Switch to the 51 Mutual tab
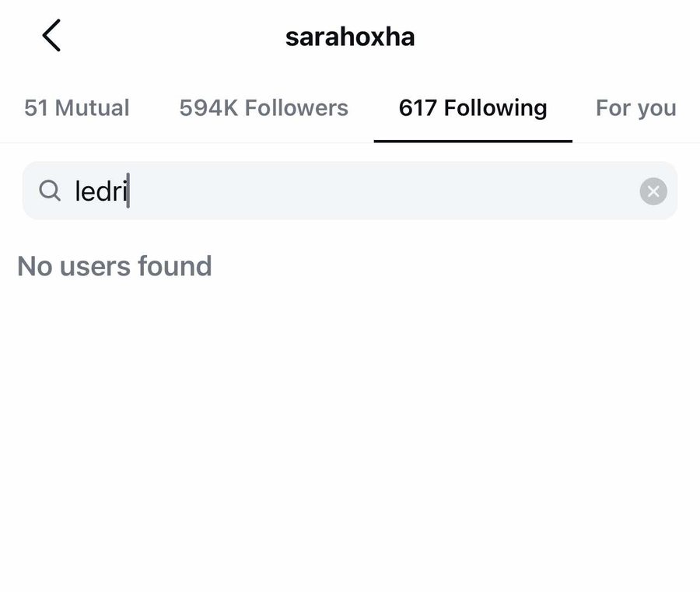Viewport: 700px width, 592px height. pyautogui.click(x=77, y=108)
